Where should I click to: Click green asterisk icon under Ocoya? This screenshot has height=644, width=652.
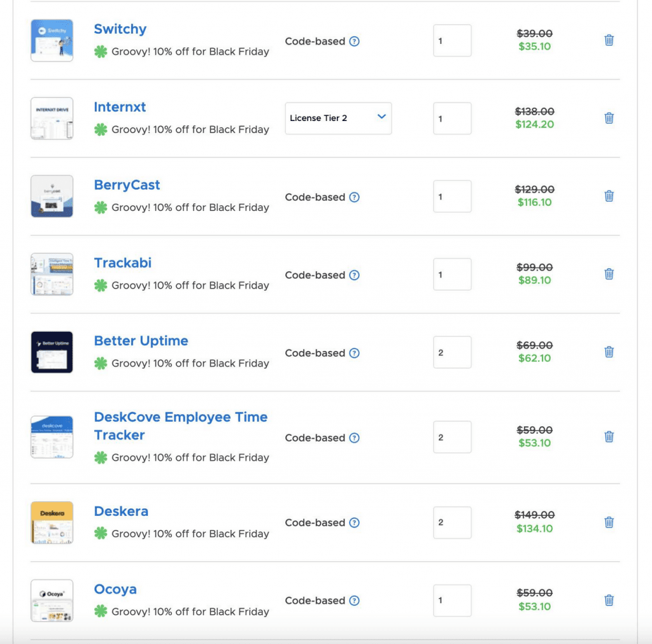pos(101,611)
